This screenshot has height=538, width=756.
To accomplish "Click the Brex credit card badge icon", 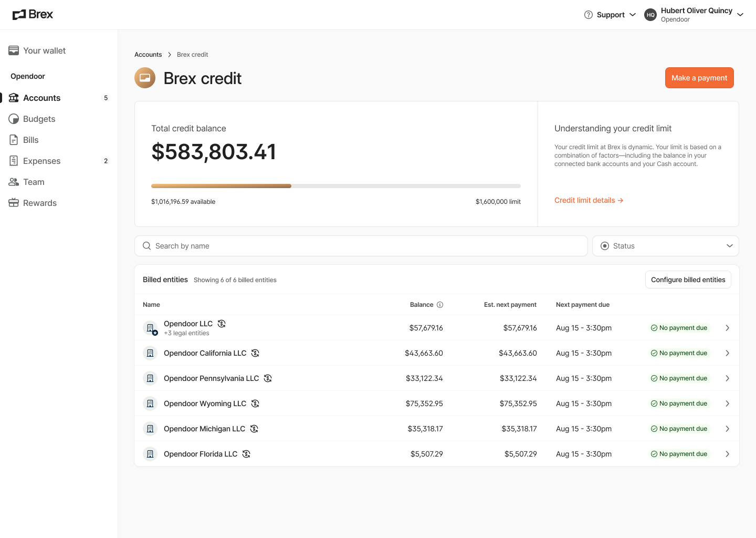I will tap(145, 78).
